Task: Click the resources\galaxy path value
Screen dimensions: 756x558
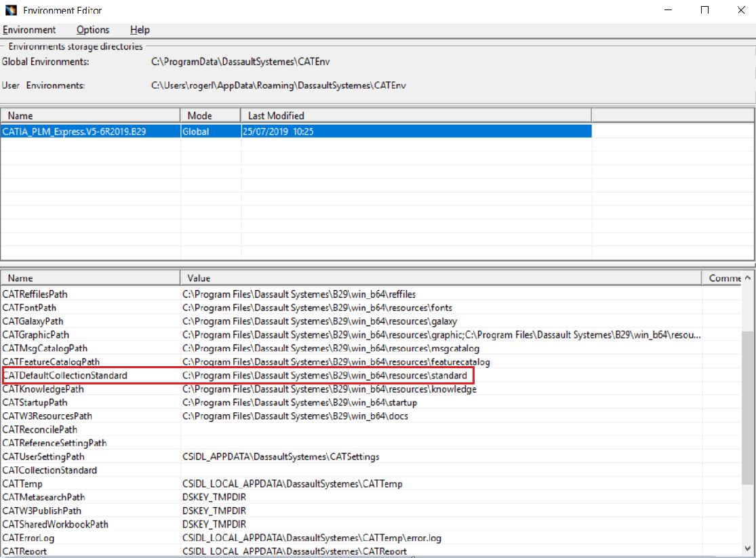Action: pos(319,321)
